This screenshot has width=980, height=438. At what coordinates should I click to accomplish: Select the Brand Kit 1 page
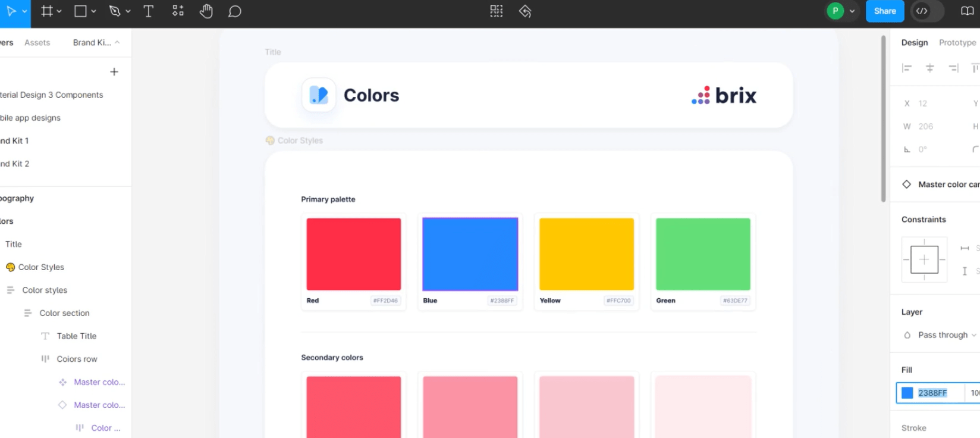pyautogui.click(x=15, y=140)
